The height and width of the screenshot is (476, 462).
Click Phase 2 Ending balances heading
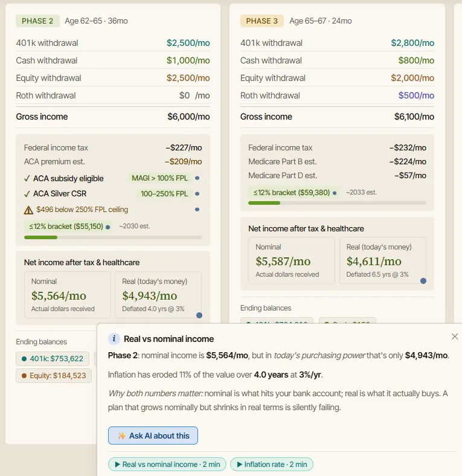(41, 342)
